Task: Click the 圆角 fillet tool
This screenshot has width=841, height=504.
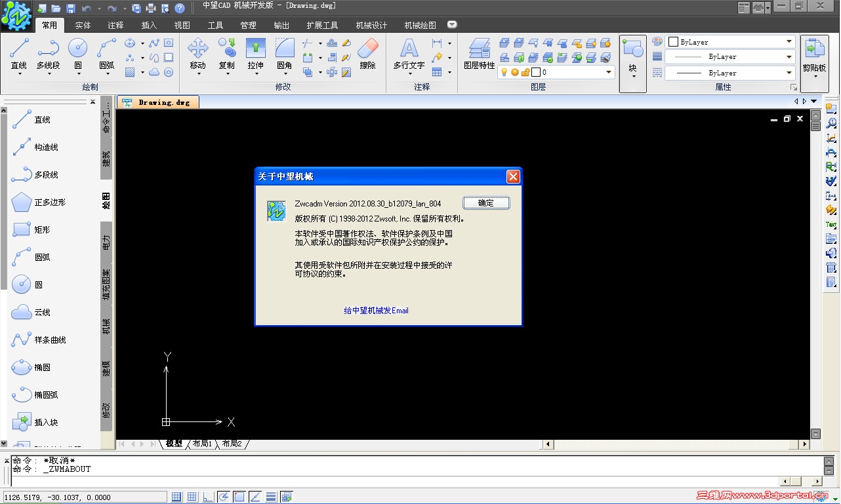Action: [x=284, y=54]
